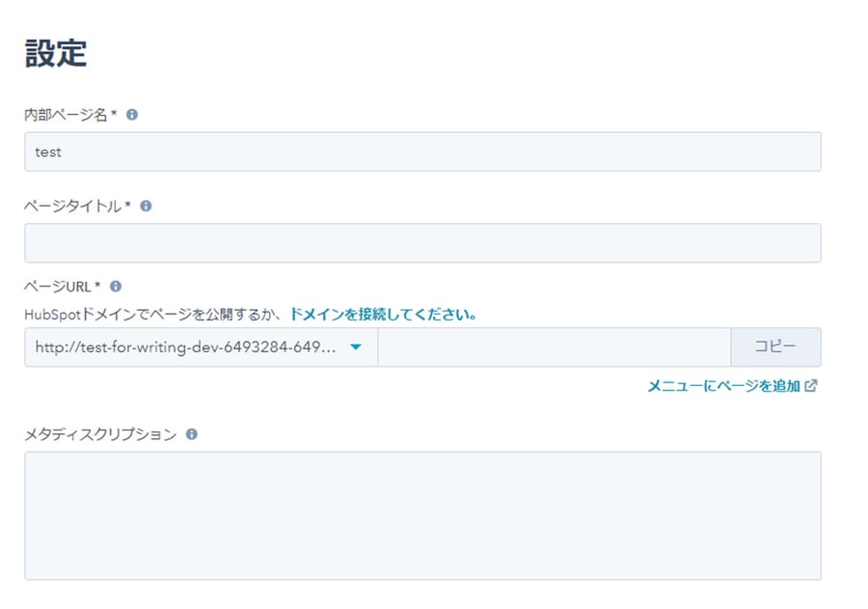Click info icon next to ページURL
This screenshot has height=609, width=868.
tap(115, 287)
